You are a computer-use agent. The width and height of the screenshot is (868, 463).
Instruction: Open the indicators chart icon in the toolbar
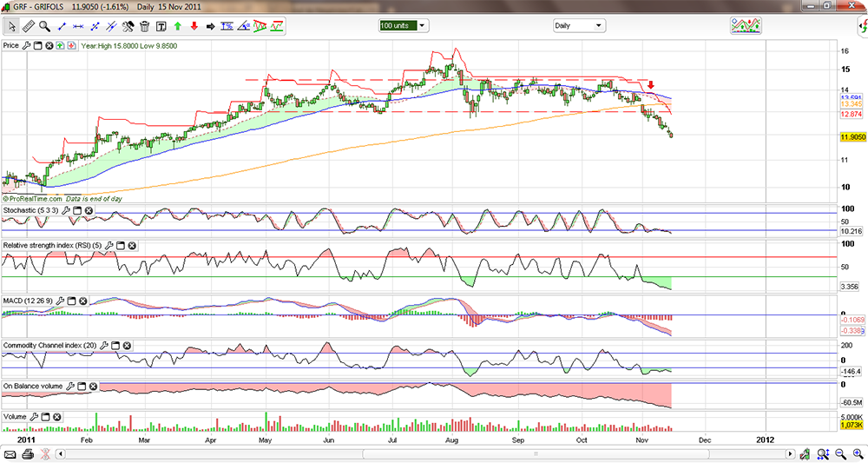coord(746,25)
